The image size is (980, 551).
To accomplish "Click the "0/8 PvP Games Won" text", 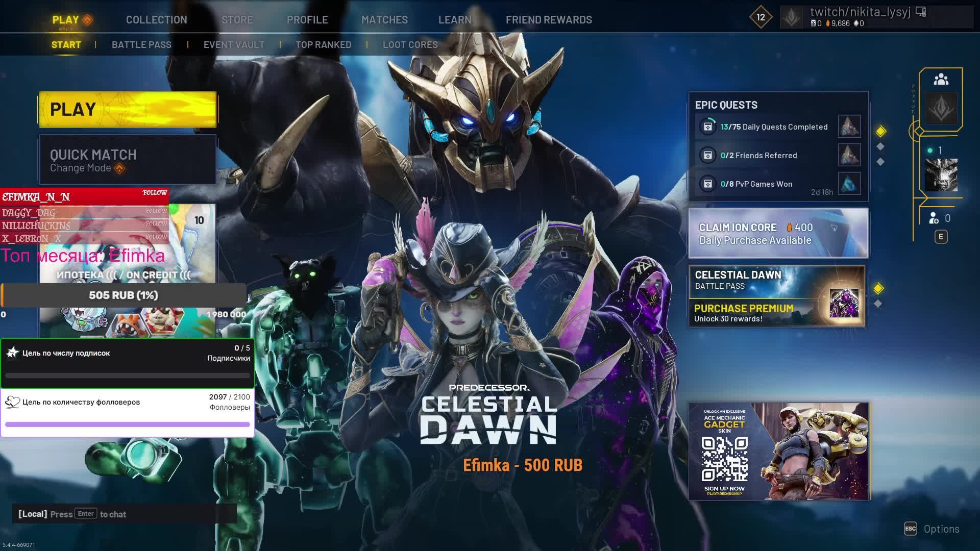I will 756,184.
